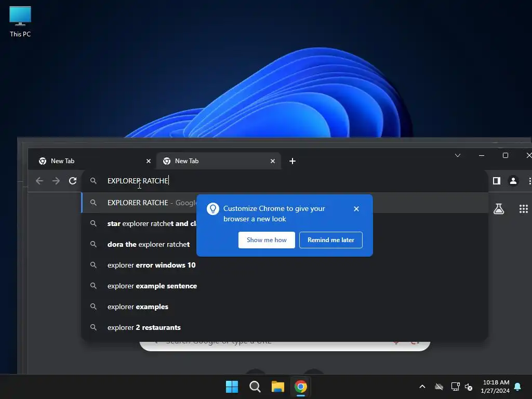Click Show me how button
The image size is (532, 399).
click(x=267, y=240)
